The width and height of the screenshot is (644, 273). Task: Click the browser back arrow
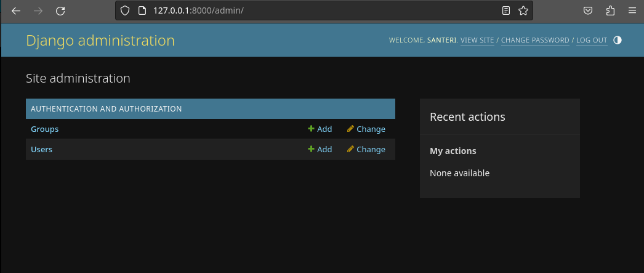(16, 10)
